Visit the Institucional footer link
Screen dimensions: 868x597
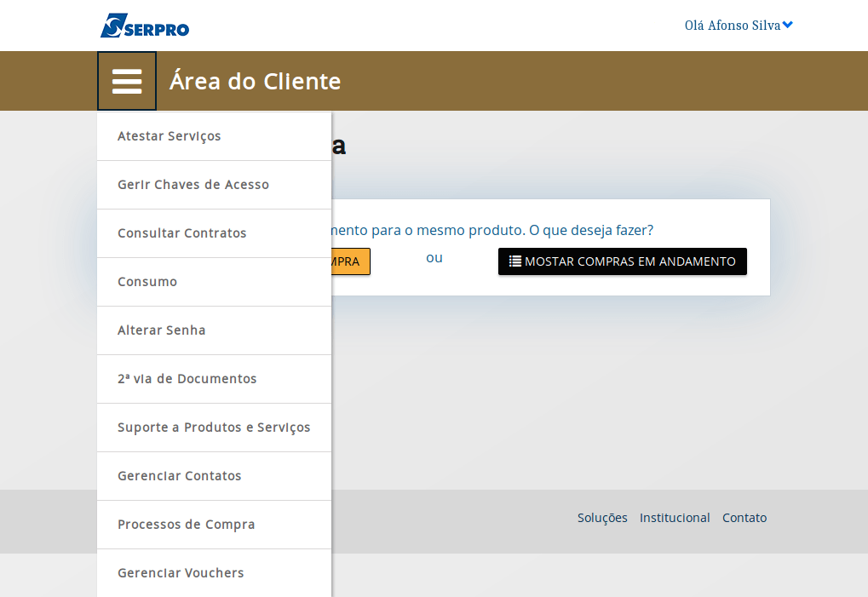click(675, 518)
